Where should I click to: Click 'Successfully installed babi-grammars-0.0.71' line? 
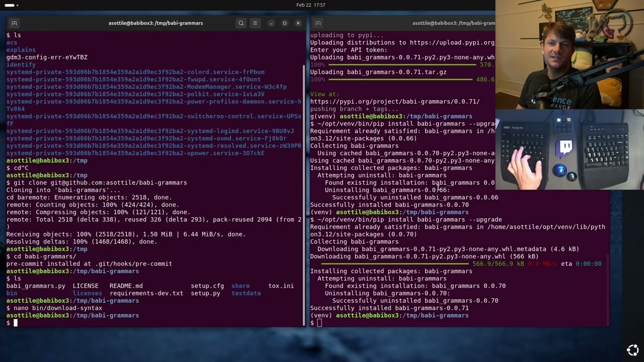click(x=389, y=308)
